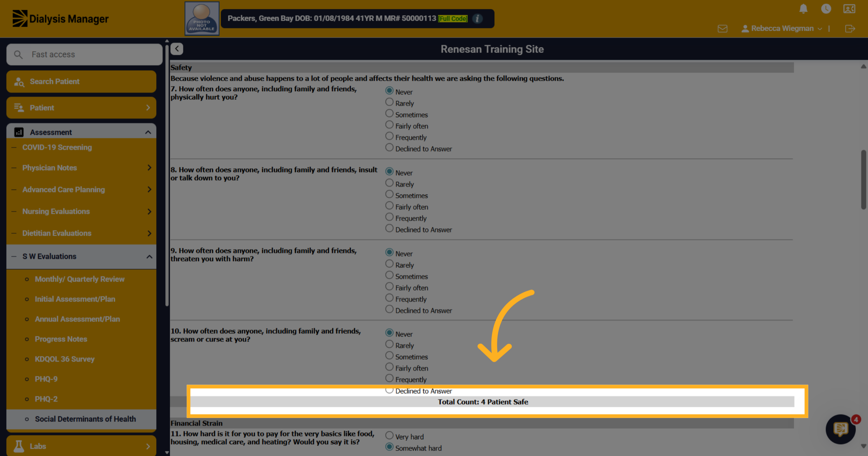The image size is (868, 456).
Task: Expand the Patient menu chevron
Action: 148,108
